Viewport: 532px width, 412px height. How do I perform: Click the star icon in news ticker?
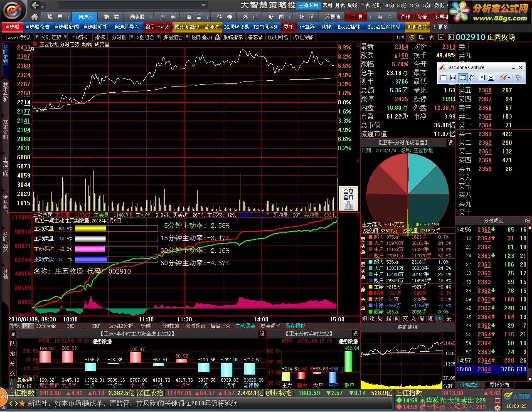(22, 403)
